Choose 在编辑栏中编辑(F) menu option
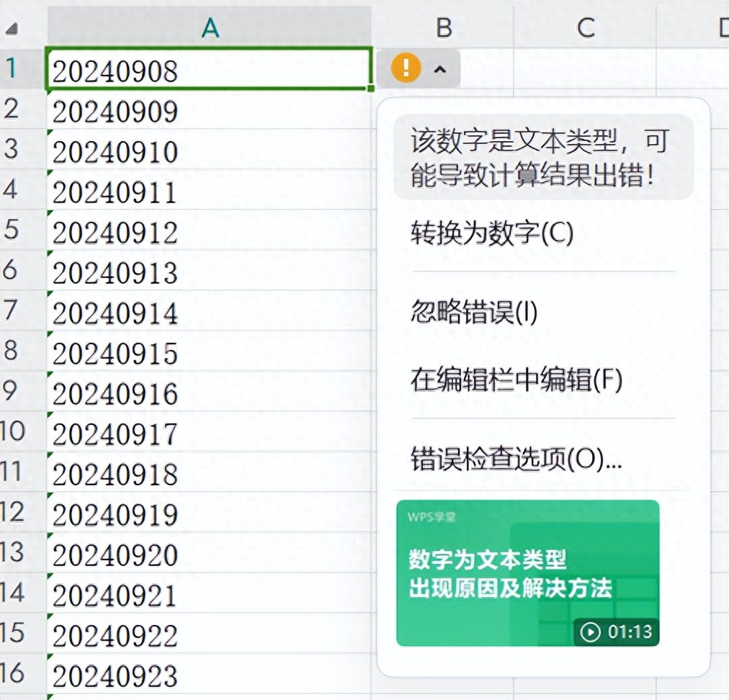Screen dimensions: 729x700 (516, 380)
